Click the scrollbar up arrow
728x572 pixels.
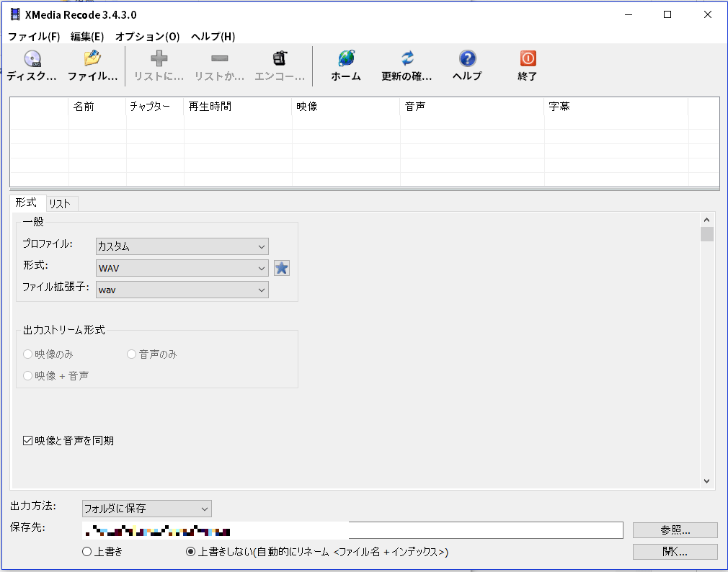pyautogui.click(x=706, y=220)
